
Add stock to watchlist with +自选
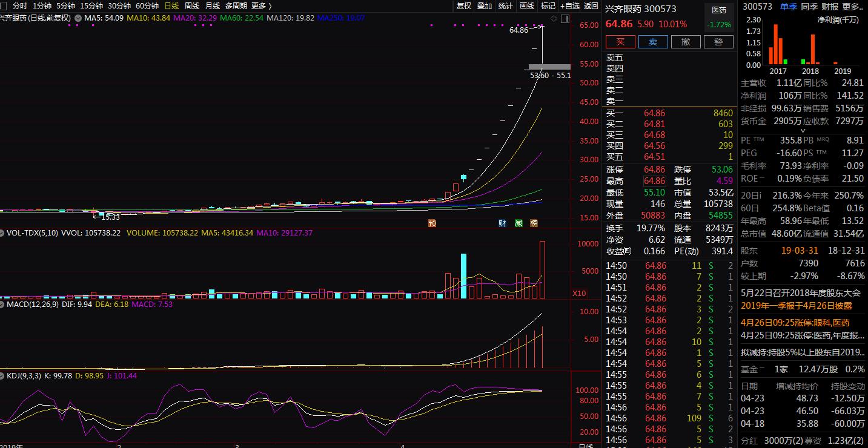569,6
